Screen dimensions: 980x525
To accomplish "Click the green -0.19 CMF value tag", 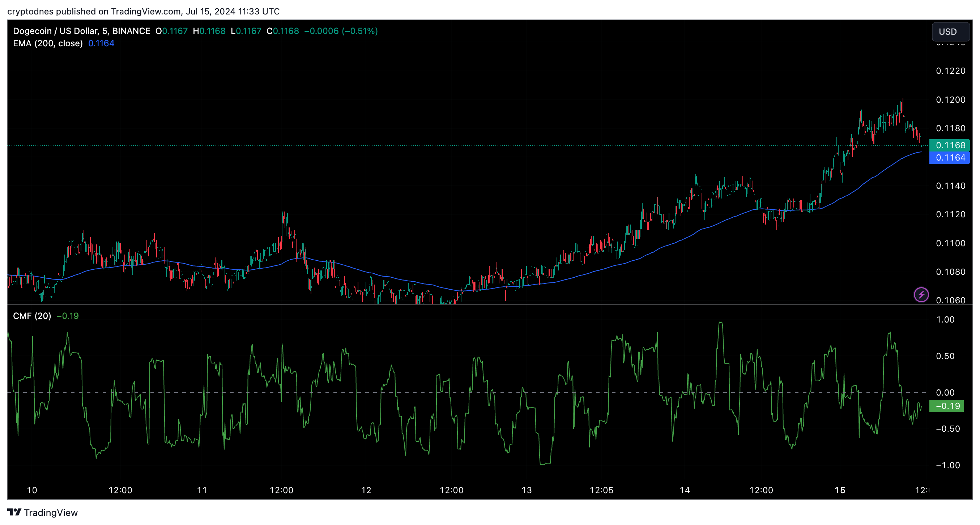I will click(x=947, y=406).
